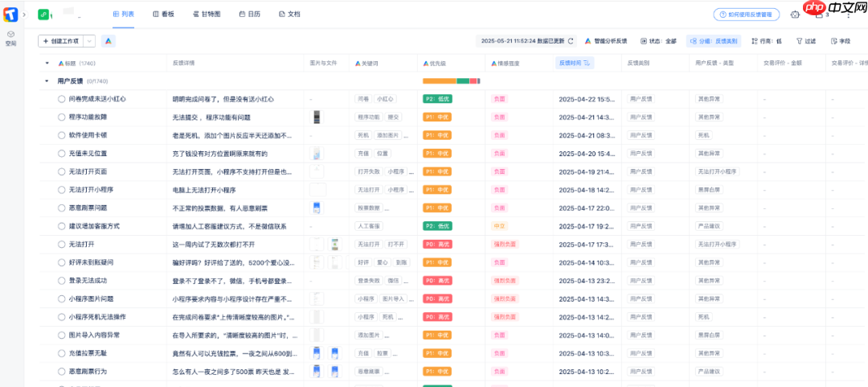Toggle status circle for 软件使用卡顿

[x=62, y=135]
